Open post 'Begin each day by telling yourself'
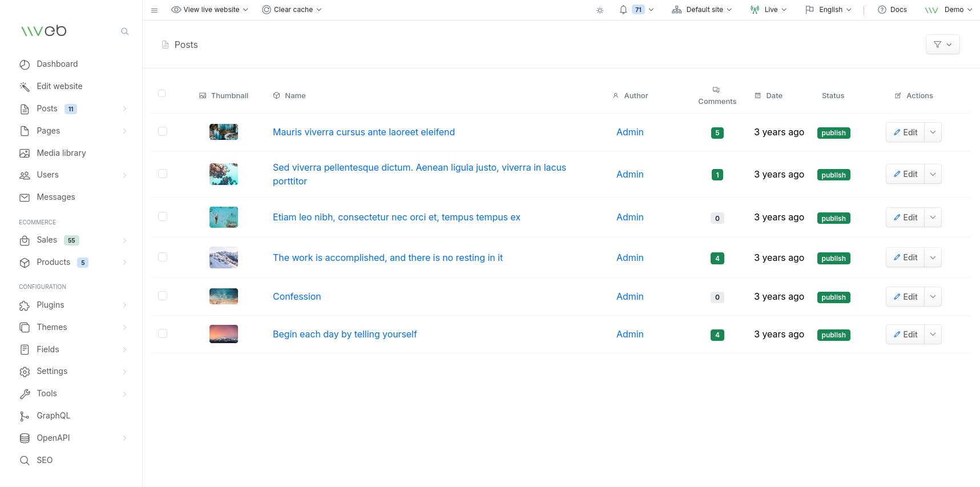Screen dimensions: 980x487 345,334
